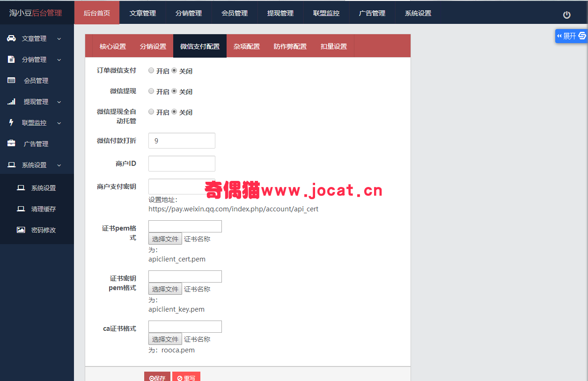Open 会员管理 in top navigation
The height and width of the screenshot is (381, 588).
[235, 13]
